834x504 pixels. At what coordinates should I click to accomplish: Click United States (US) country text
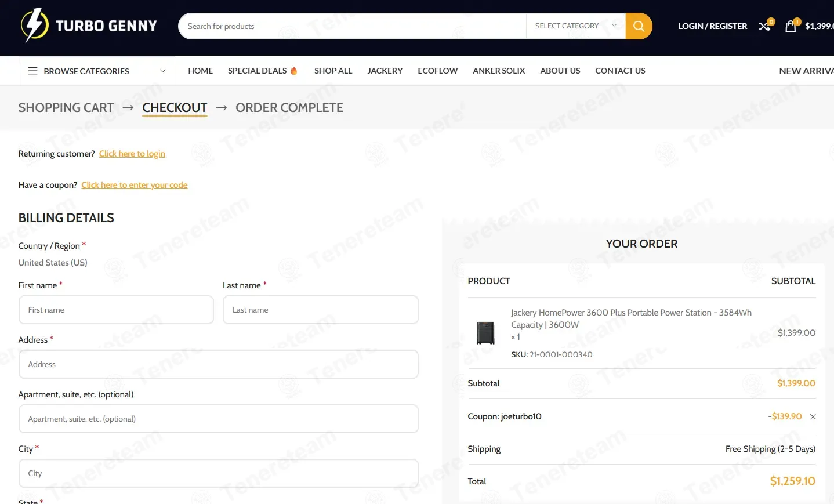pos(53,263)
